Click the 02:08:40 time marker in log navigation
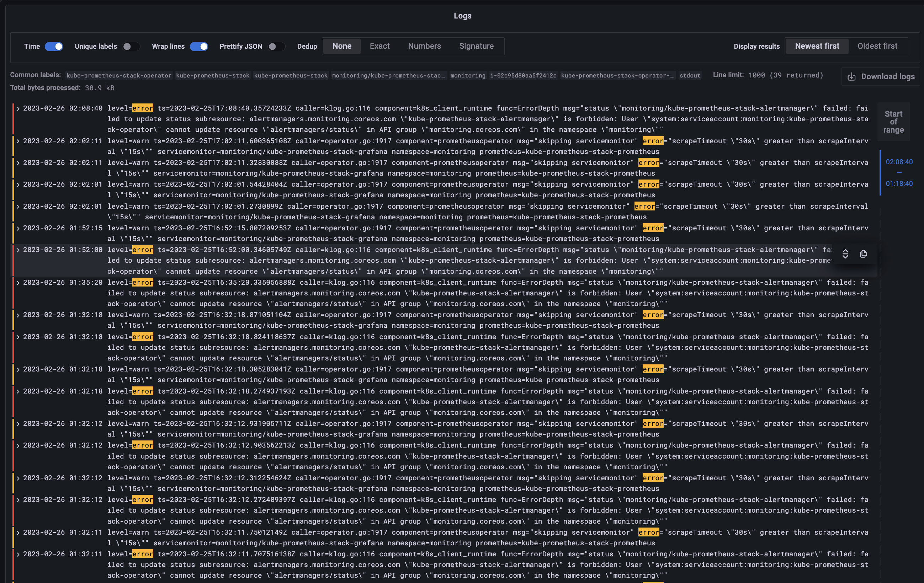This screenshot has width=924, height=583. [x=899, y=162]
